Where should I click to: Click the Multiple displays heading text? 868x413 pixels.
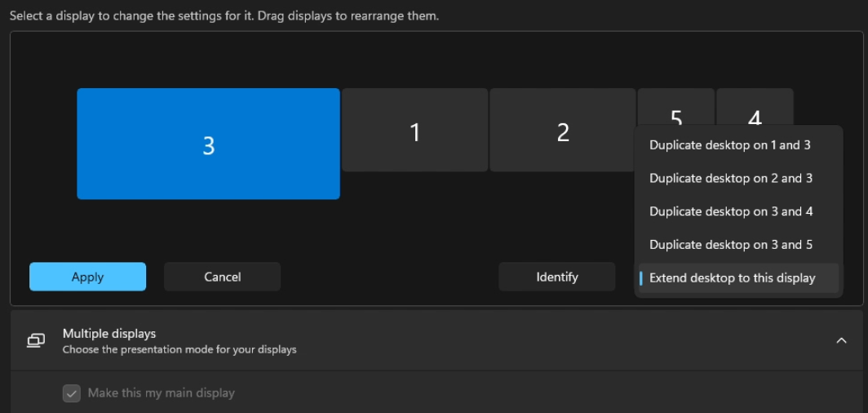[109, 333]
